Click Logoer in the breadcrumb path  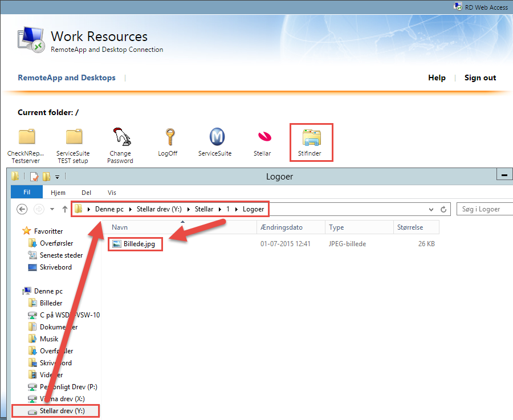[x=253, y=209]
